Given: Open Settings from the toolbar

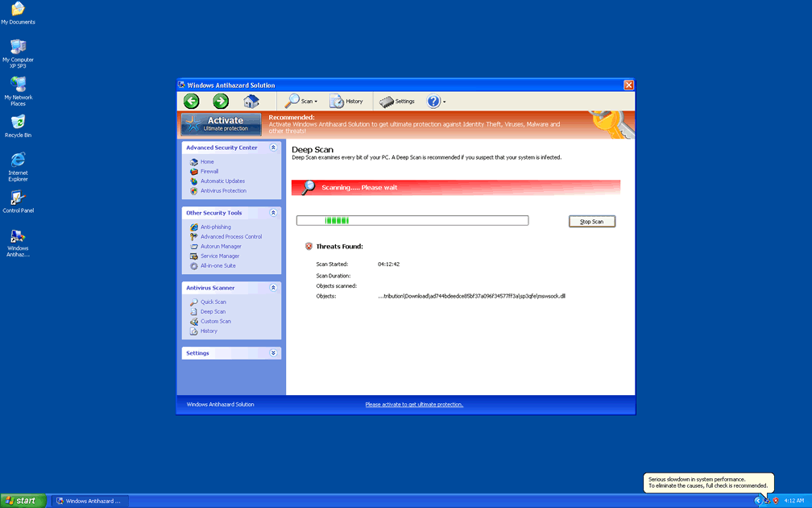Looking at the screenshot, I should pyautogui.click(x=397, y=102).
